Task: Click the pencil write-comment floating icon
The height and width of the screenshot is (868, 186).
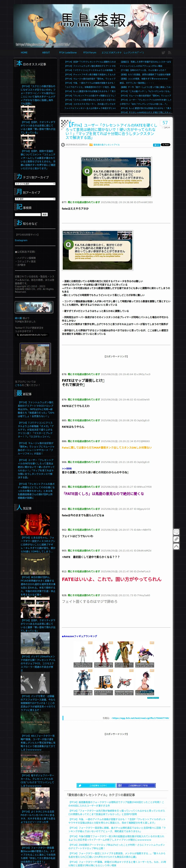Action: [x=176, y=539]
